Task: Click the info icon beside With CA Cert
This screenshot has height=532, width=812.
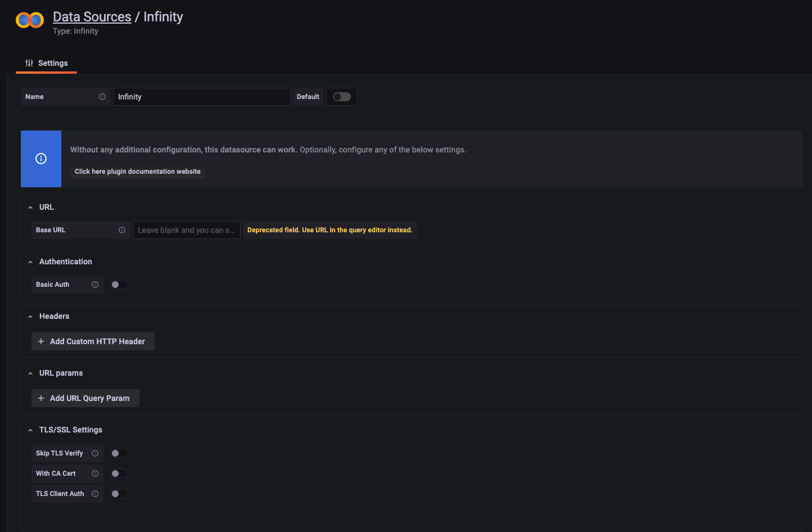Action: (x=95, y=473)
